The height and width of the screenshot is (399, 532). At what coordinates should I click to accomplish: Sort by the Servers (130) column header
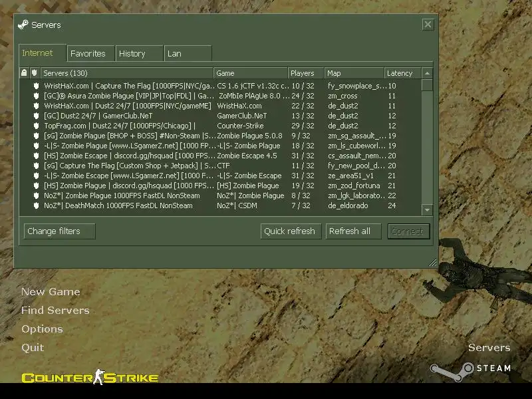127,73
